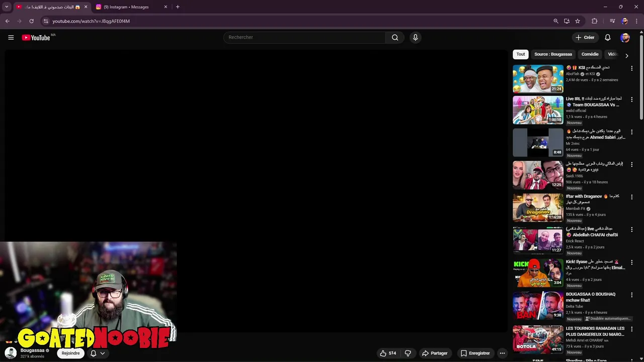Open options menu for Saidi 1986 video
The height and width of the screenshot is (362, 644).
click(x=631, y=164)
